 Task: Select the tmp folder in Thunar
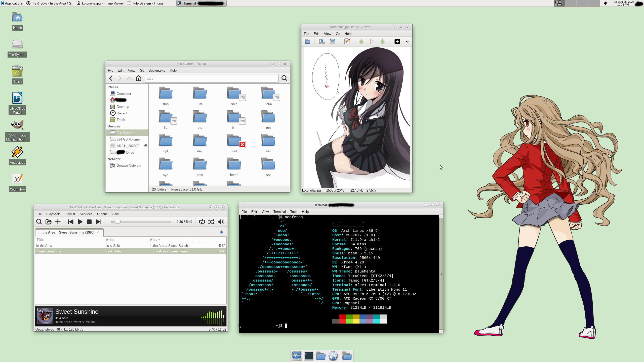point(166,96)
